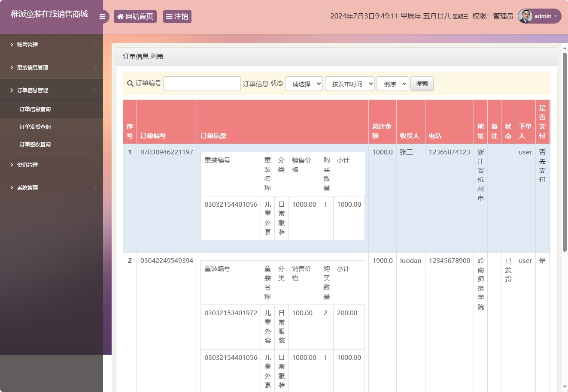
Task: Click the 订单编号 search input field
Action: pyautogui.click(x=202, y=84)
